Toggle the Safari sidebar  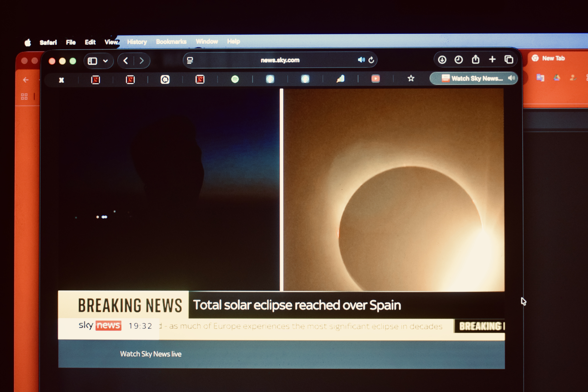click(92, 61)
